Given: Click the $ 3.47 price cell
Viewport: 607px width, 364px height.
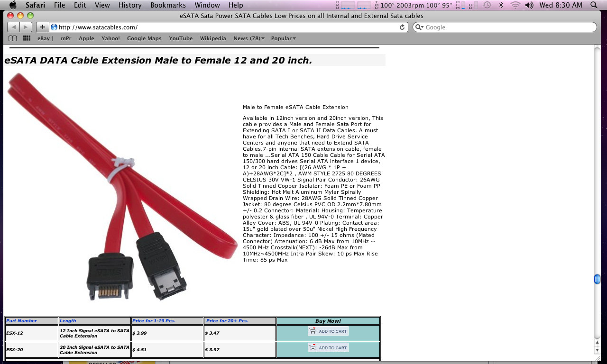Looking at the screenshot, I should [239, 333].
